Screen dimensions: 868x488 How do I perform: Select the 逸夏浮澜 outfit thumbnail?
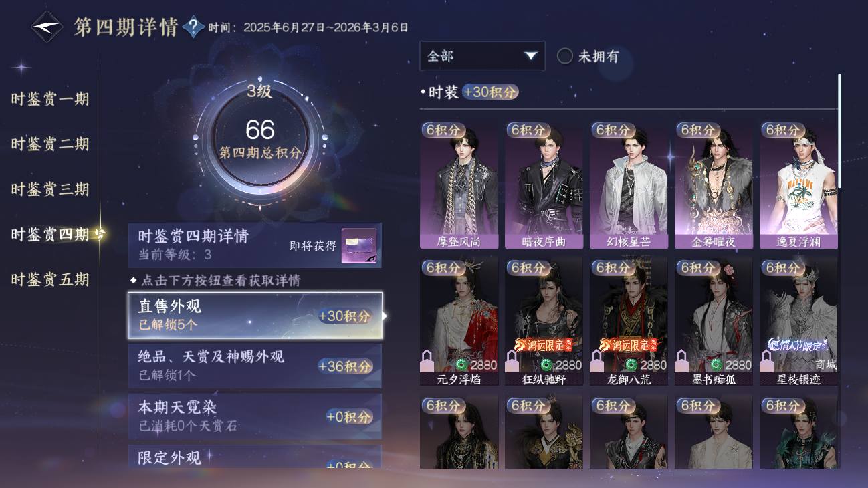(798, 185)
